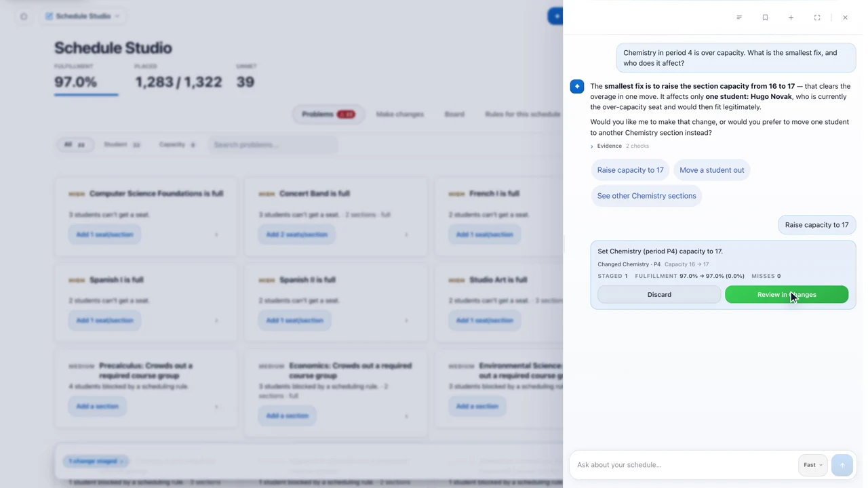This screenshot has height=488, width=868.
Task: Switch to the Board tab
Action: (454, 114)
